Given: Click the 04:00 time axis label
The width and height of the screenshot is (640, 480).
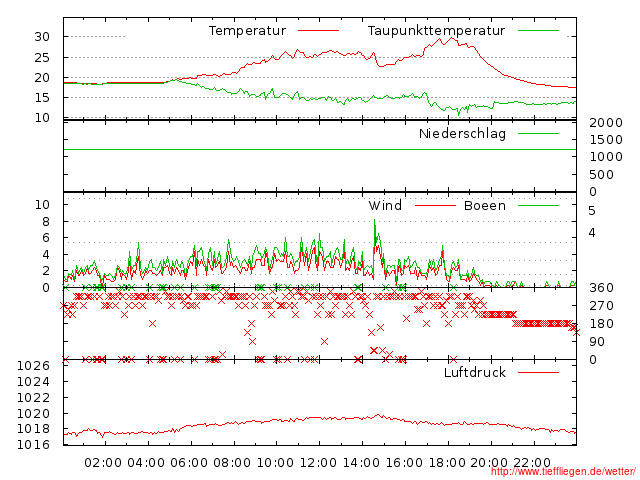Looking at the screenshot, I should pyautogui.click(x=146, y=463).
